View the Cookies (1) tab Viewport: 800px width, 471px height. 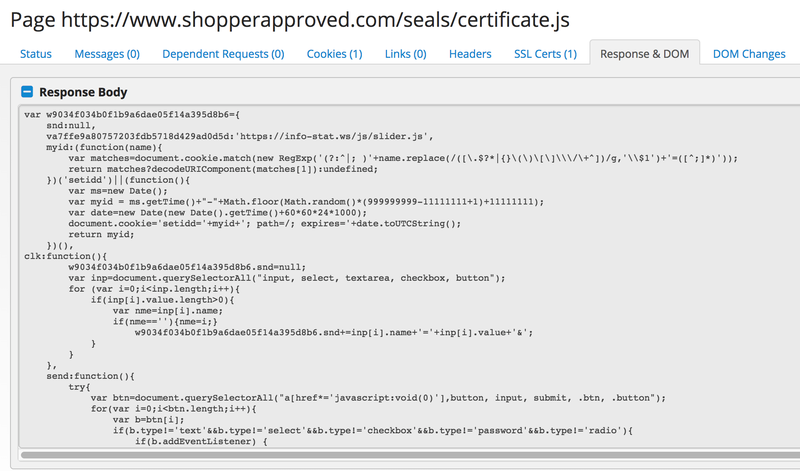click(x=334, y=54)
